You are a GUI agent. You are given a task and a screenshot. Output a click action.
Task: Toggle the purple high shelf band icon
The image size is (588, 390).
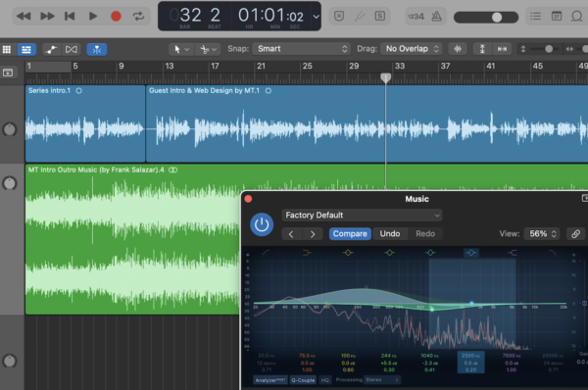[x=512, y=253]
